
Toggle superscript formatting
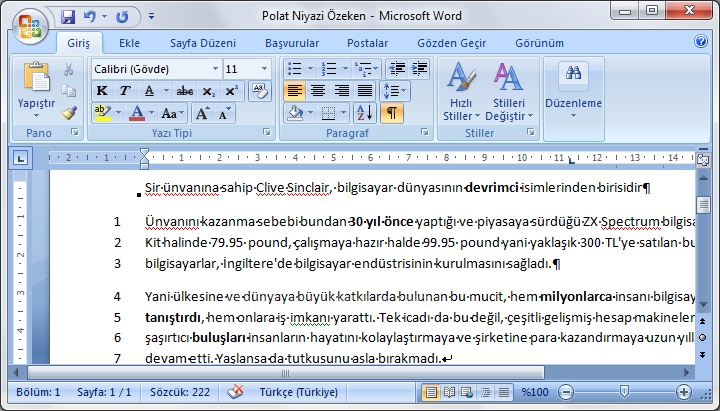tap(231, 91)
